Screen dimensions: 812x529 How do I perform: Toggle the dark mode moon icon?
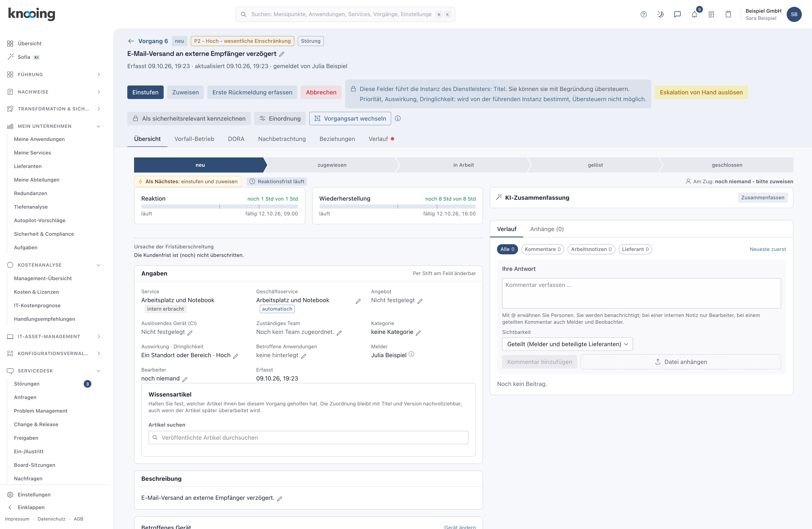[x=661, y=14]
